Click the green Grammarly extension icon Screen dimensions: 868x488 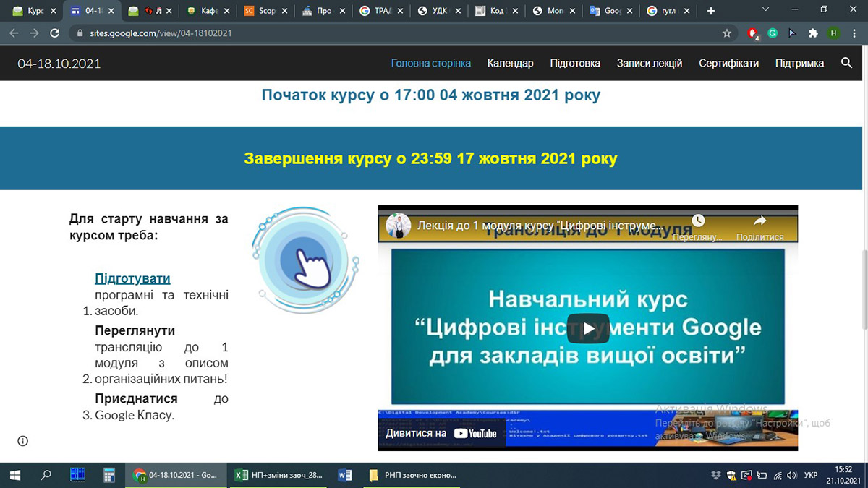pos(773,33)
